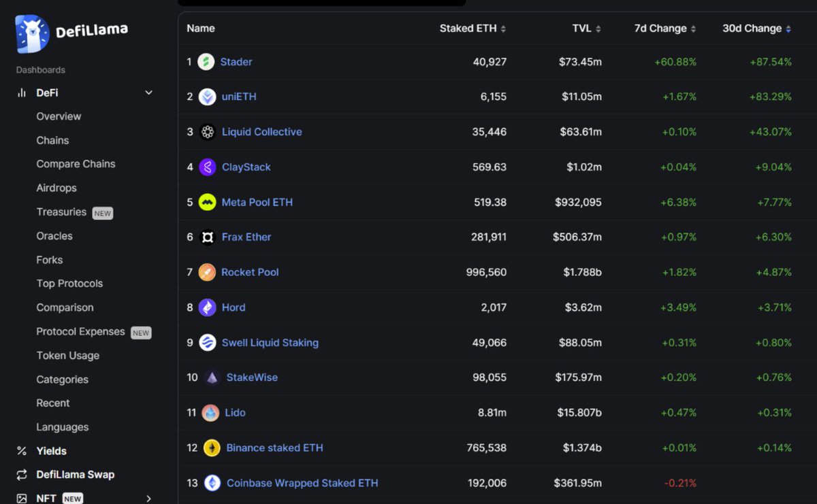Click the Name column header
The height and width of the screenshot is (504, 817).
click(201, 29)
